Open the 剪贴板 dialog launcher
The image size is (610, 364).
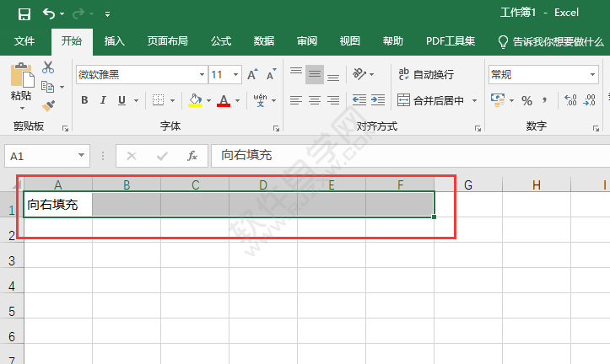tap(65, 128)
